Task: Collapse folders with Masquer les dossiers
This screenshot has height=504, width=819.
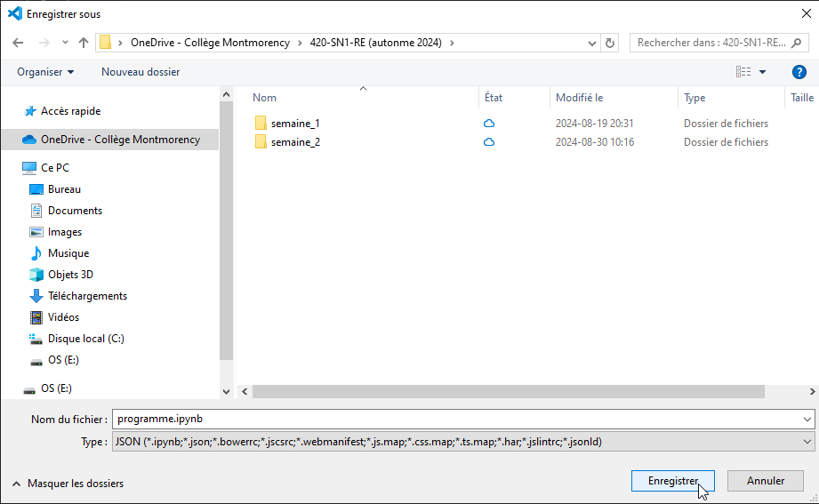Action: (x=68, y=484)
